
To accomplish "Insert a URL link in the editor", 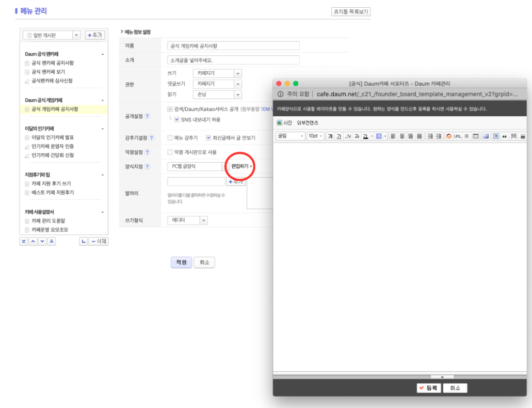I will pyautogui.click(x=458, y=136).
